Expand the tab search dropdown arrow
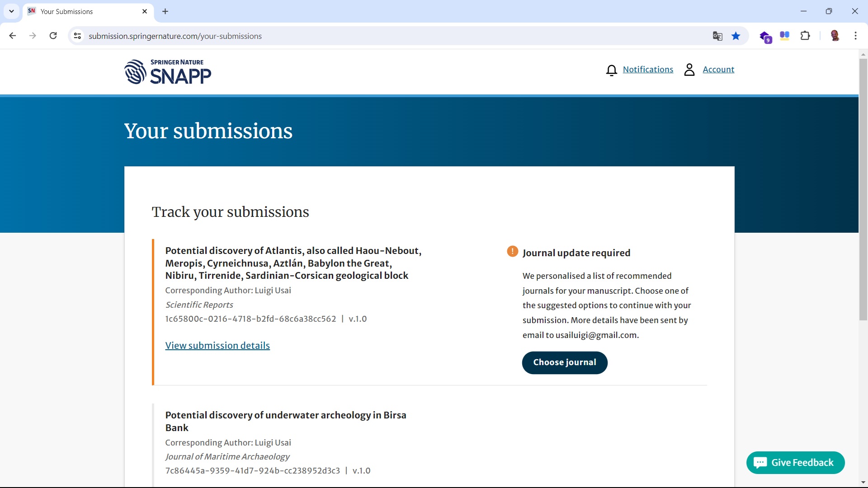This screenshot has width=868, height=488. click(x=11, y=11)
